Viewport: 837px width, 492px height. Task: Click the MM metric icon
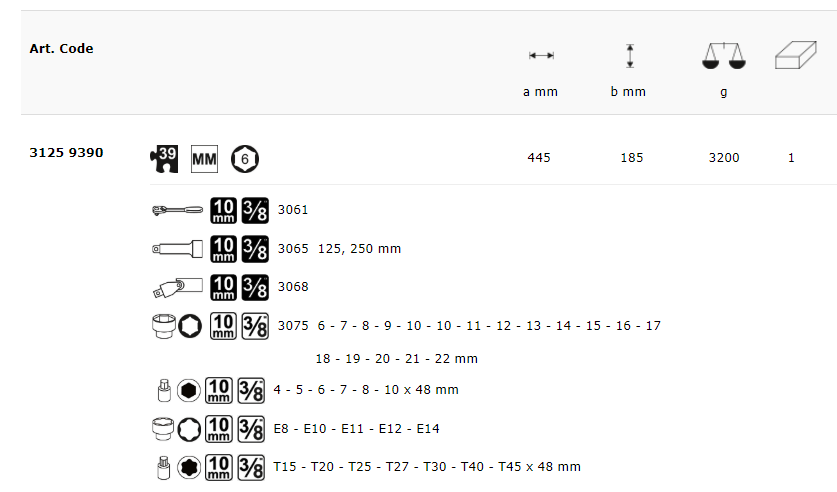tap(204, 158)
